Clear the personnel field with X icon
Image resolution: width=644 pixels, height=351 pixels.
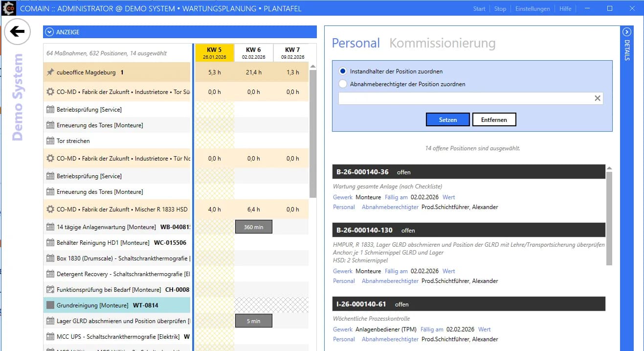(597, 98)
